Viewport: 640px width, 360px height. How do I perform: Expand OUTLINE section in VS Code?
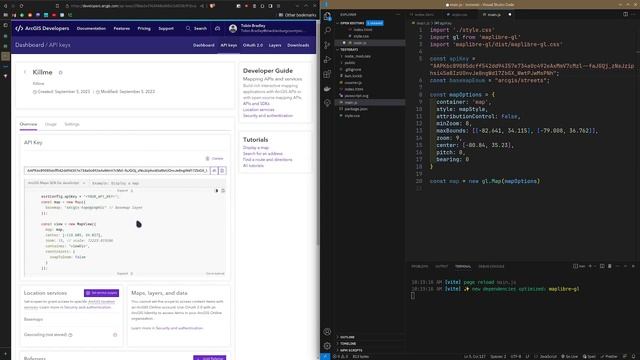tap(347, 337)
